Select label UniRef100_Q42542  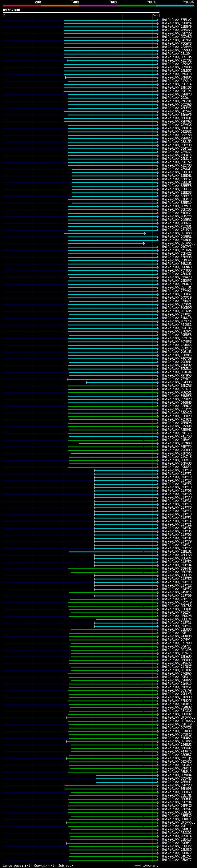(x=176, y=111)
